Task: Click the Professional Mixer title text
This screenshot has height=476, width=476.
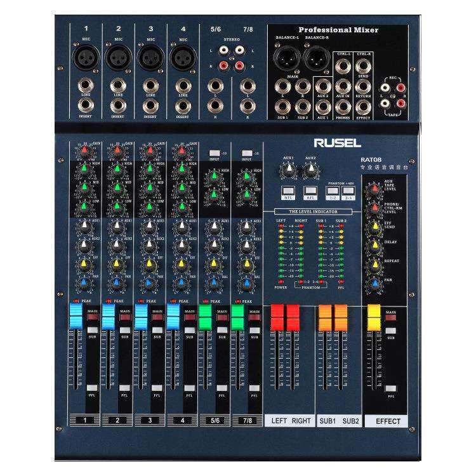Action: (x=338, y=30)
